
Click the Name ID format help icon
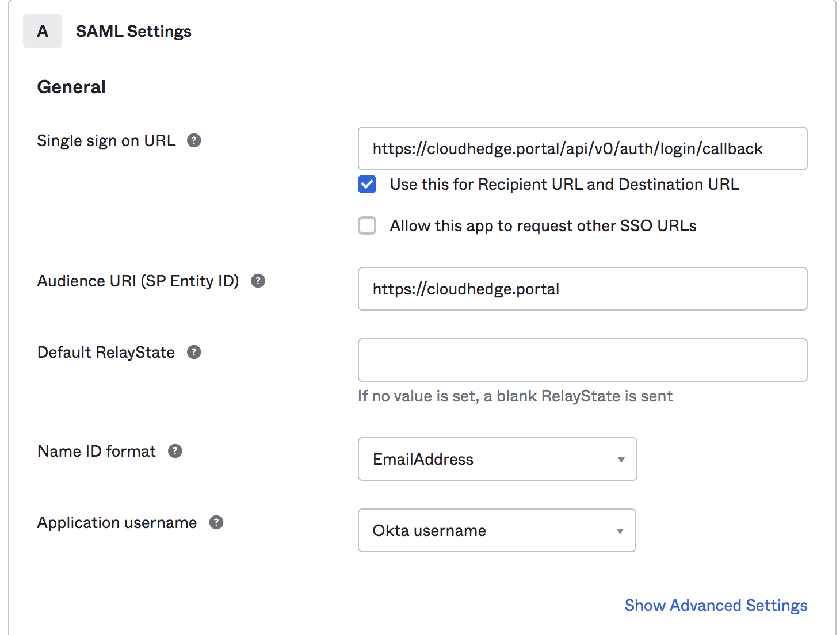[x=175, y=451]
